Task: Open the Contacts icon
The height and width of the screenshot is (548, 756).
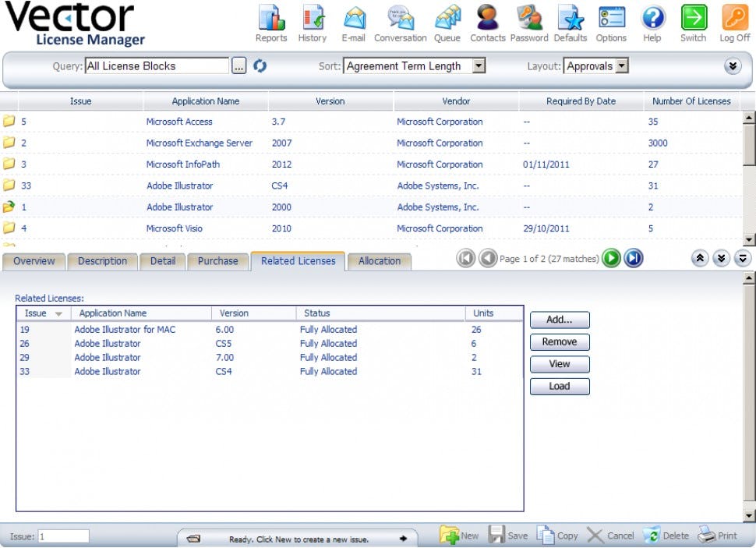Action: click(x=487, y=19)
